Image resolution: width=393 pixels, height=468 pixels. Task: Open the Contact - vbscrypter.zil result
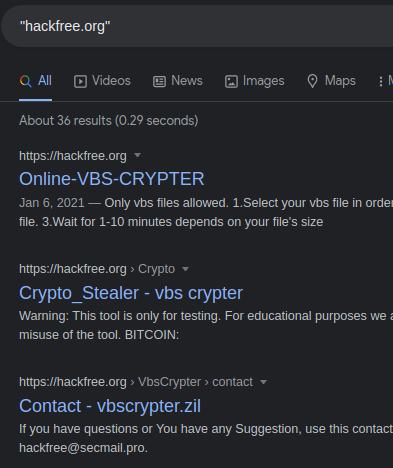pos(110,406)
